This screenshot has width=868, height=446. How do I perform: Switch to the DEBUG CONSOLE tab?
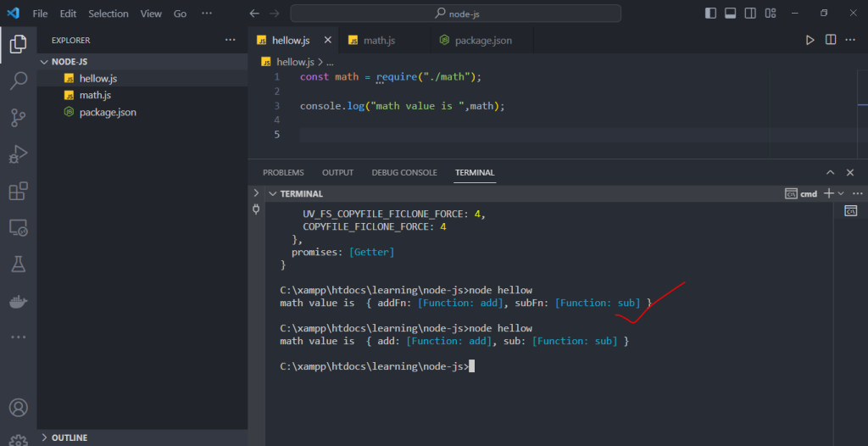pos(404,172)
